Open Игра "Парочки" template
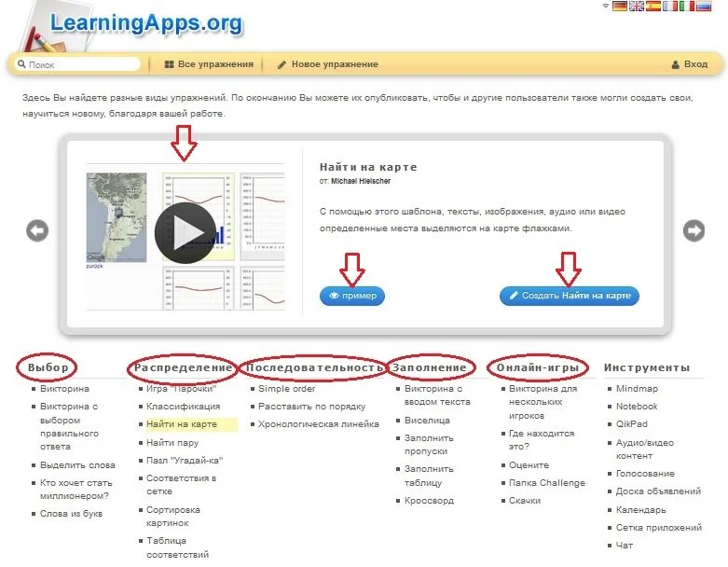Screen dimensions: 728x567 (x=181, y=389)
